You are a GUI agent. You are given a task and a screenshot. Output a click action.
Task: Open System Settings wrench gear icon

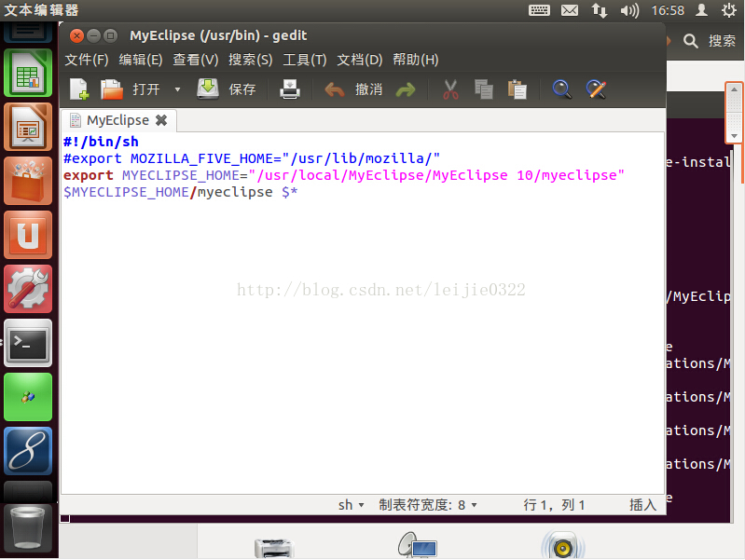pyautogui.click(x=28, y=289)
